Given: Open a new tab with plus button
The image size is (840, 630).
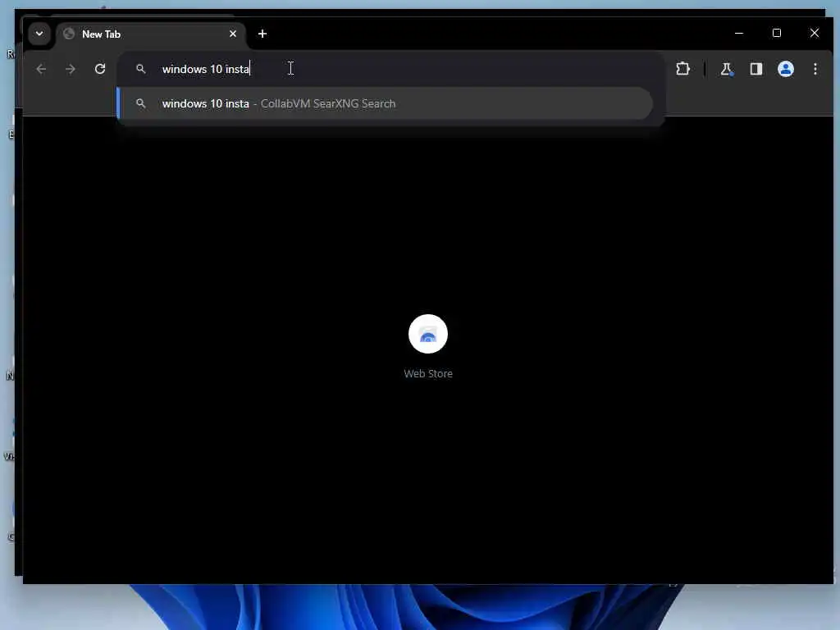Looking at the screenshot, I should pos(262,34).
